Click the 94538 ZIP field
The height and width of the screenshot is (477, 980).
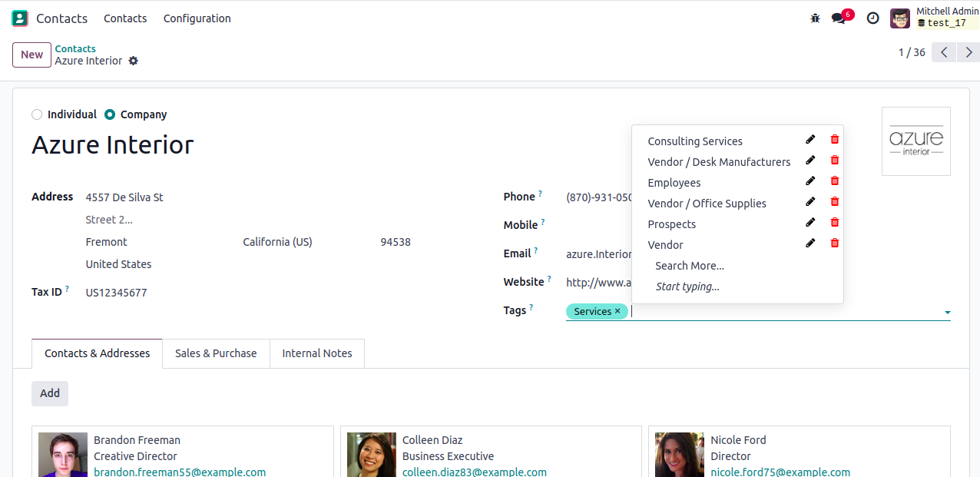(x=396, y=242)
